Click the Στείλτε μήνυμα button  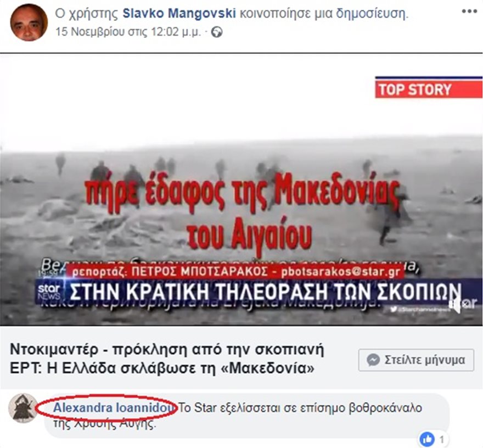click(x=416, y=360)
